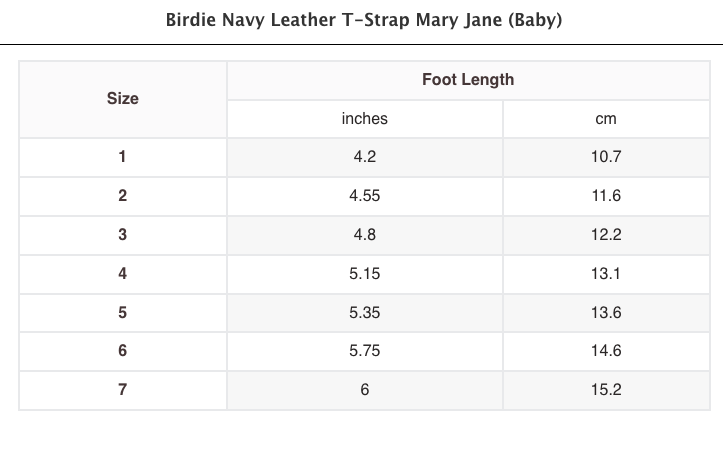Click size 5 row label
Viewport: 723px width, 455px height.
click(x=122, y=312)
